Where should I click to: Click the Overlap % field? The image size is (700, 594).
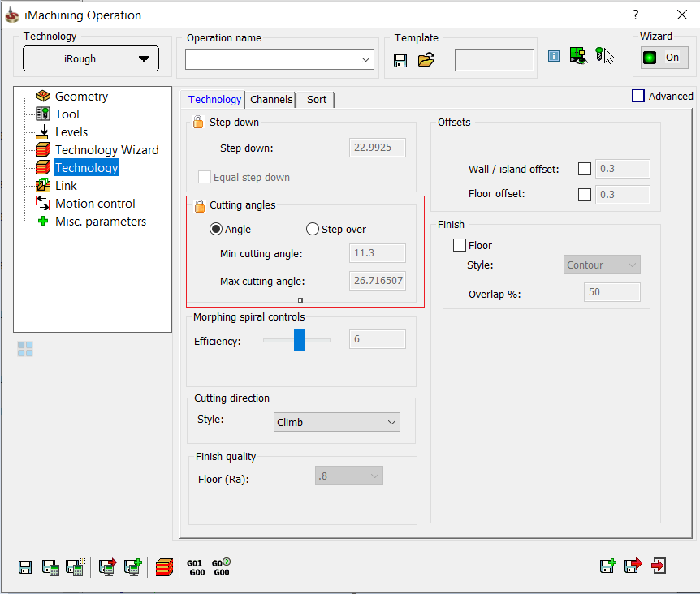[x=612, y=292]
